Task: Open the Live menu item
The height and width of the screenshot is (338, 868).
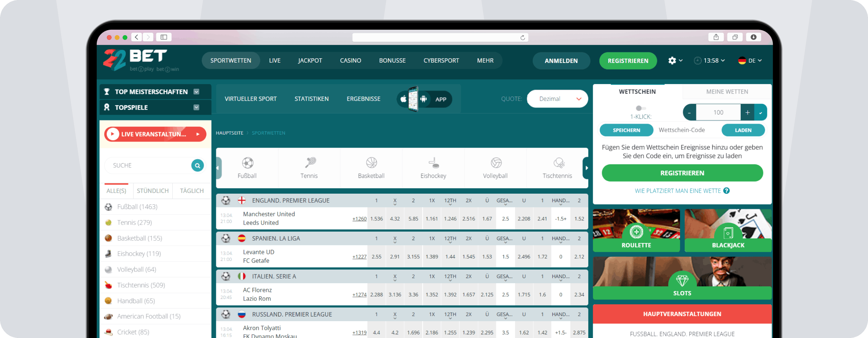Action: (275, 61)
